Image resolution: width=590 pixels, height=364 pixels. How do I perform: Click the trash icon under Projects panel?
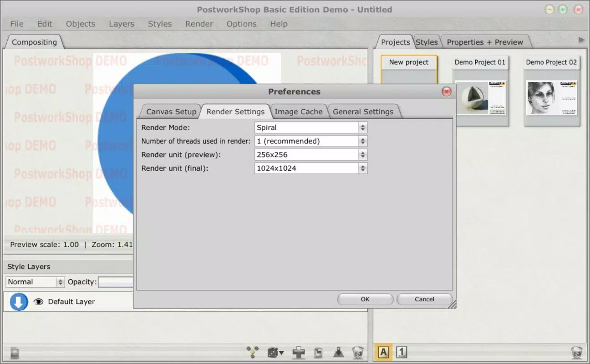(x=576, y=352)
